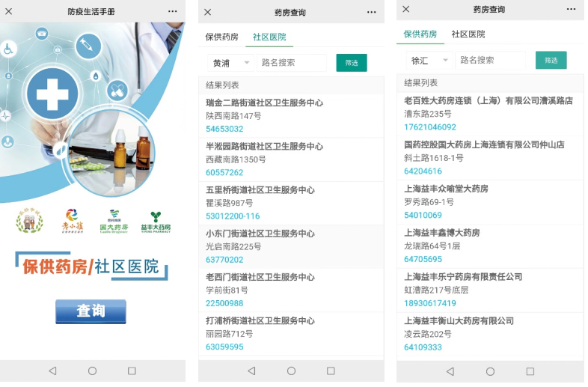The width and height of the screenshot is (588, 387).
Task: Open more options on 防疫生活手册 screen
Action: coord(173,11)
